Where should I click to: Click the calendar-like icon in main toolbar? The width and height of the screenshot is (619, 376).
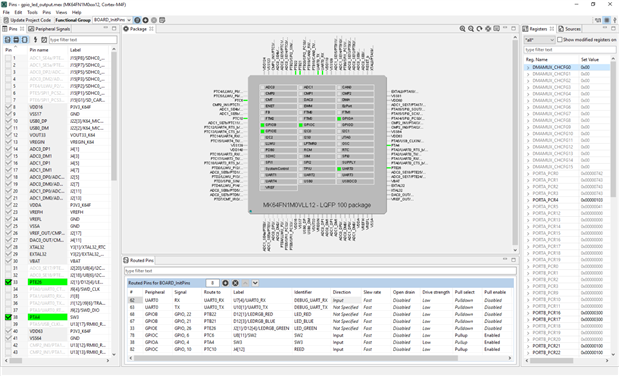(162, 20)
